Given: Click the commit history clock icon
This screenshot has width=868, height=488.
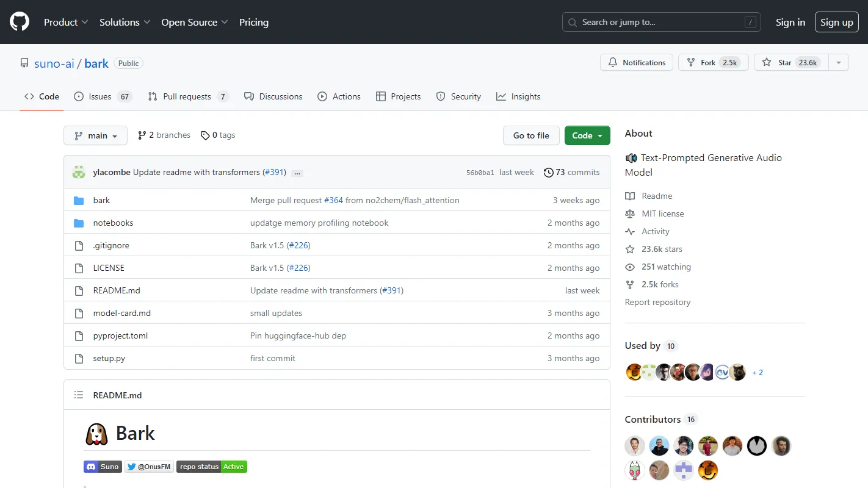Looking at the screenshot, I should [x=548, y=173].
